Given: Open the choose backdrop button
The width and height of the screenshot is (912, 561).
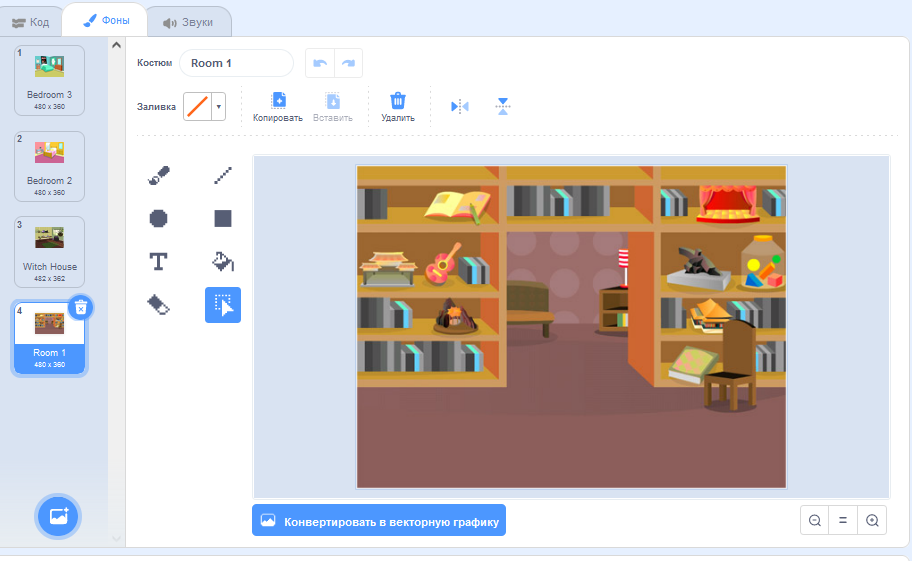Looking at the screenshot, I should pos(58,516).
